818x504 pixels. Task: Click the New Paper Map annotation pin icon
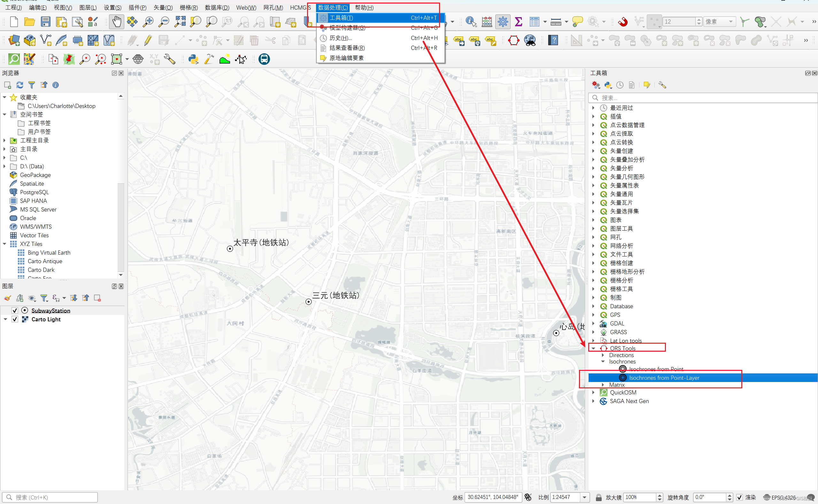point(69,59)
